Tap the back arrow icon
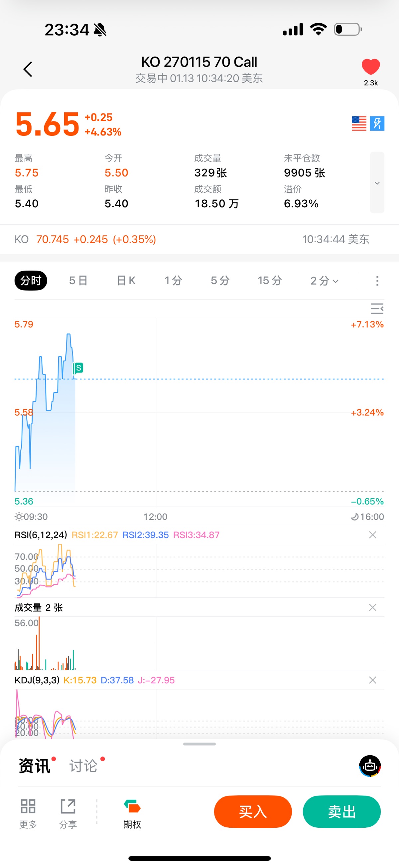Viewport: 399px width, 868px height. coord(28,69)
